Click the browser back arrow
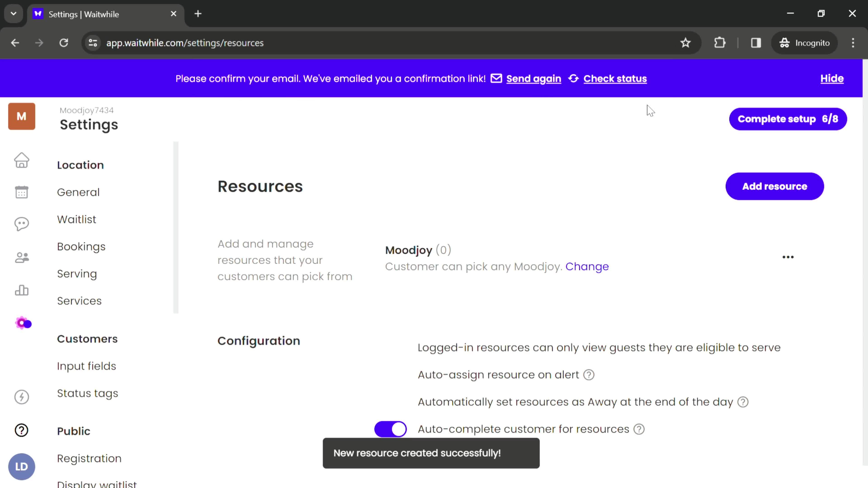Screen dimensions: 868x488 [15, 43]
